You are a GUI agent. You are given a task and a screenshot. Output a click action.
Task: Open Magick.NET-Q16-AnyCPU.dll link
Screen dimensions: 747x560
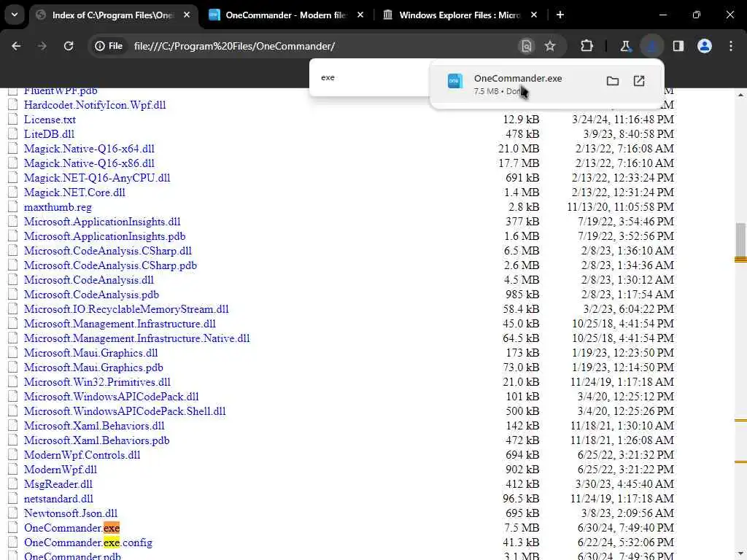97,178
